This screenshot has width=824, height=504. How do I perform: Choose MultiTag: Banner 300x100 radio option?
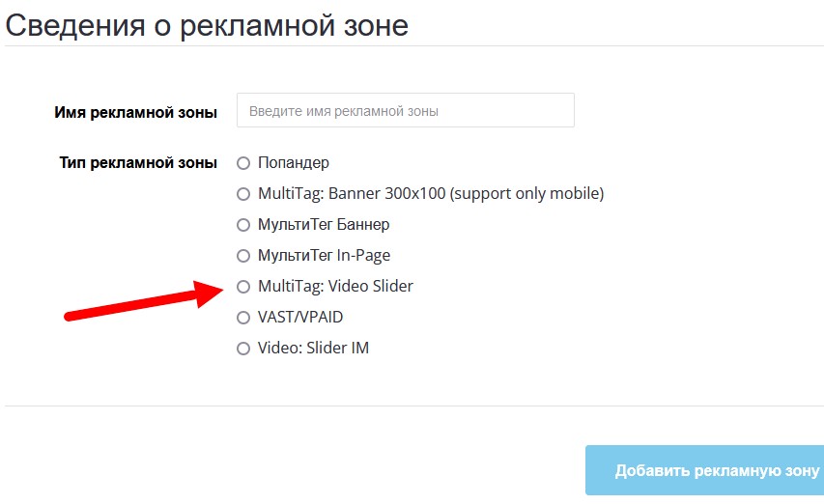[x=243, y=194]
